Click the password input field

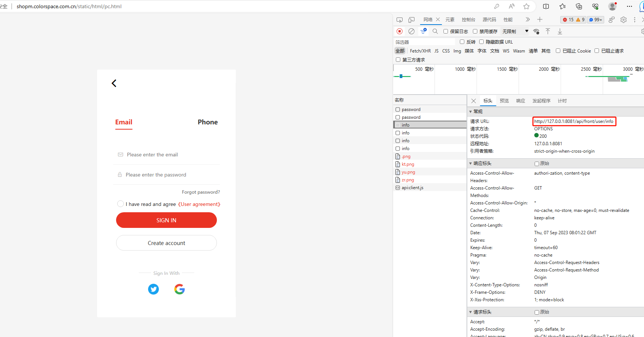click(x=167, y=175)
